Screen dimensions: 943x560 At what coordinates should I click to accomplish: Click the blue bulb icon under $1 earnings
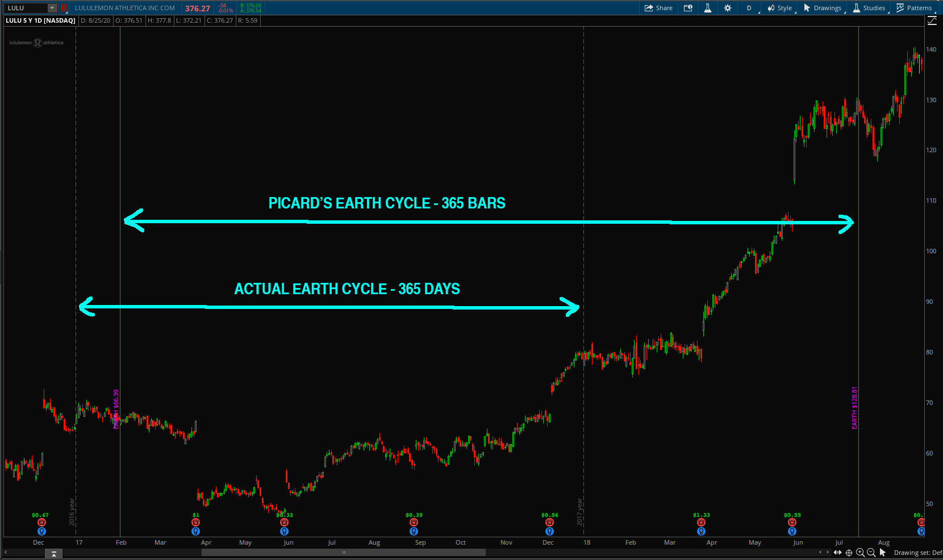196,532
